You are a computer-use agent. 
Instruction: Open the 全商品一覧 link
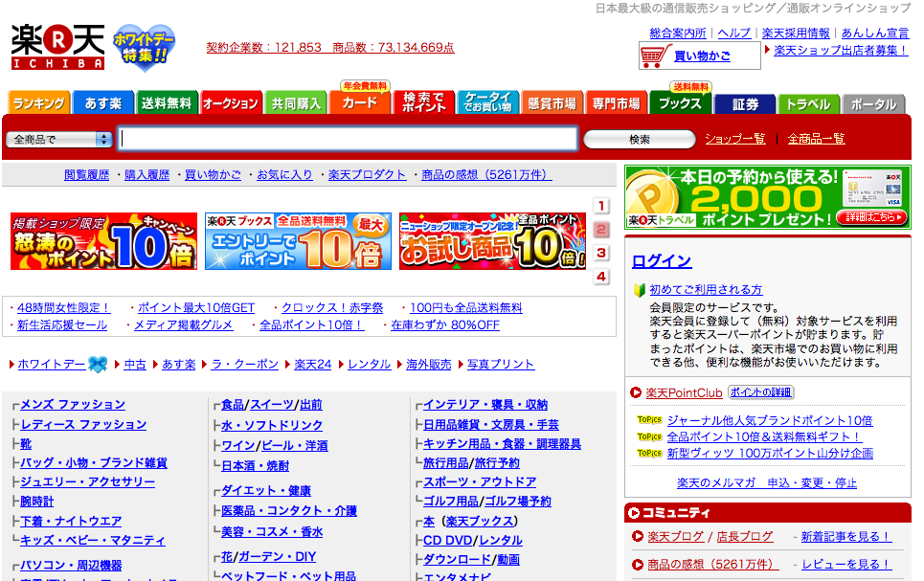coord(816,139)
